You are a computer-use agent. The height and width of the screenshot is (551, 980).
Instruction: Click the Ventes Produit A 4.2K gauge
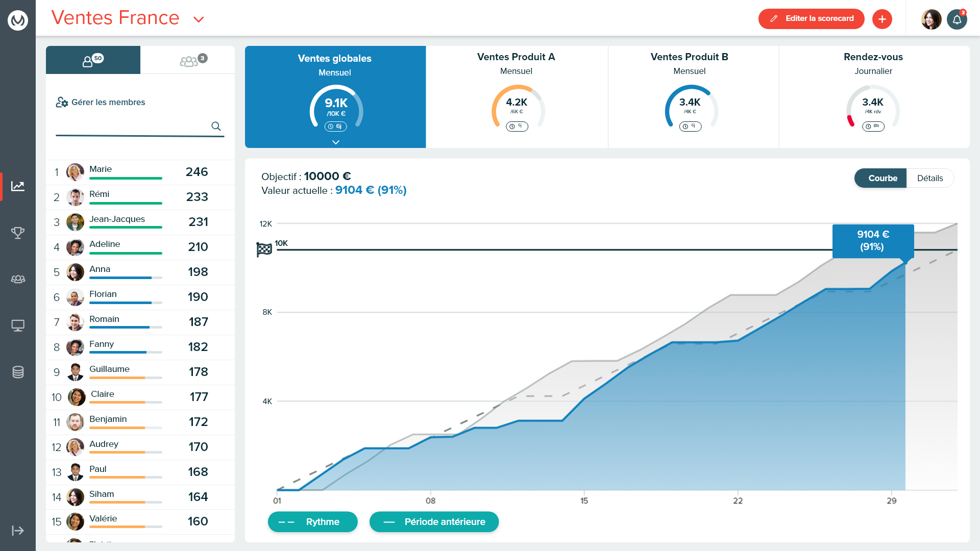[x=517, y=107]
